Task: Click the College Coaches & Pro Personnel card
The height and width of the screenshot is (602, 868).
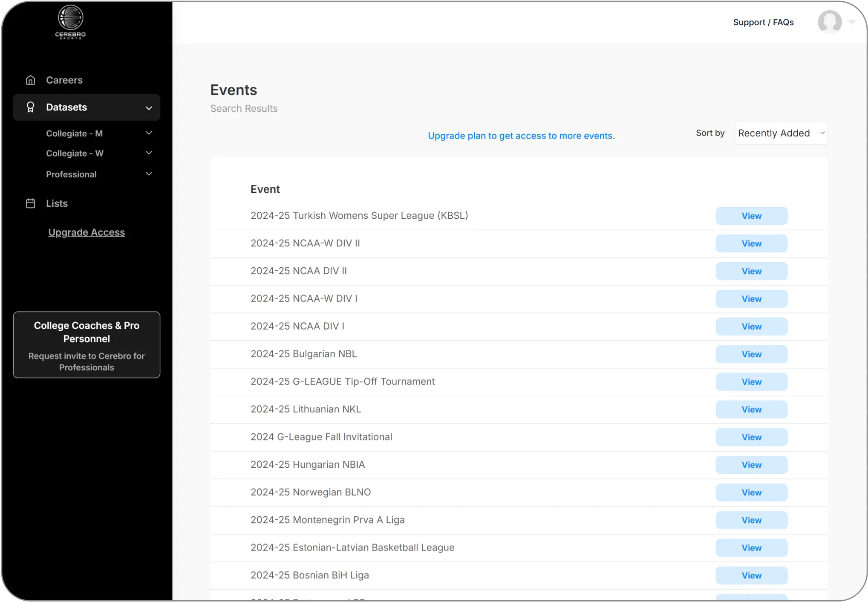Action: coord(87,345)
